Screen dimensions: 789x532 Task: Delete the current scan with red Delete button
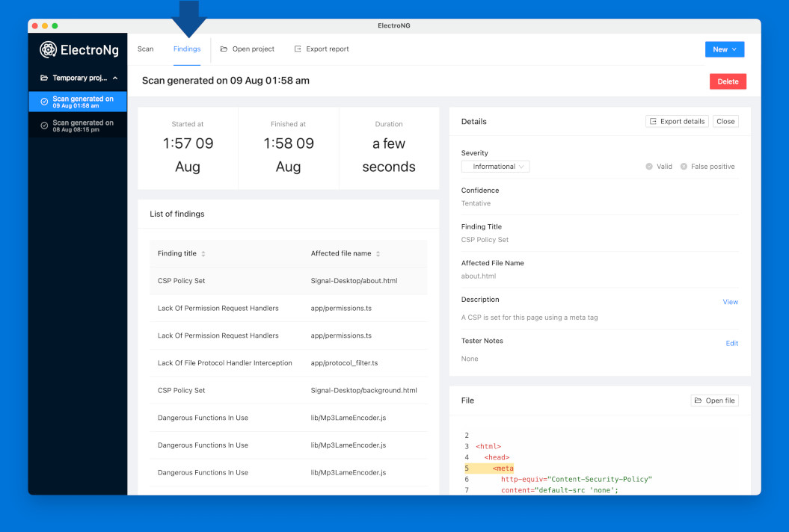tap(728, 81)
